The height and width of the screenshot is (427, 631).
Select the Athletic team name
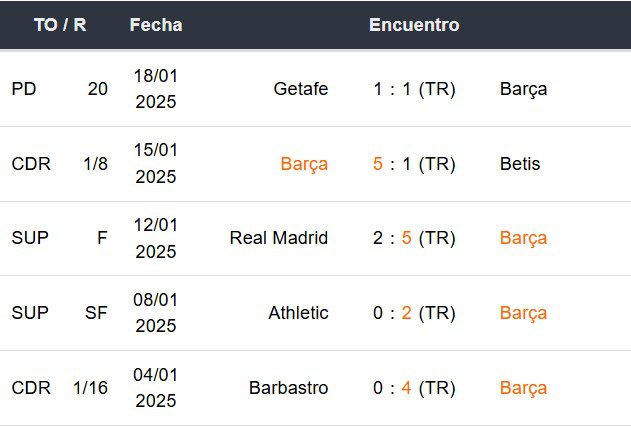click(x=298, y=313)
